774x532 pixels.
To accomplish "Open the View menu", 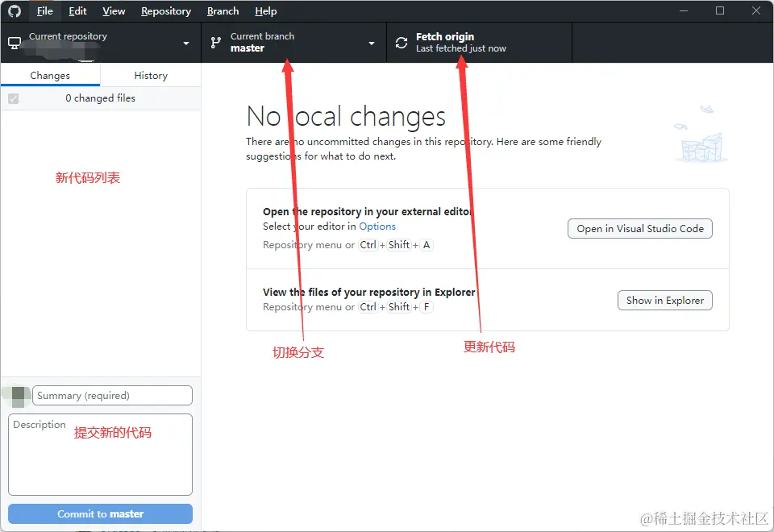I will (114, 10).
